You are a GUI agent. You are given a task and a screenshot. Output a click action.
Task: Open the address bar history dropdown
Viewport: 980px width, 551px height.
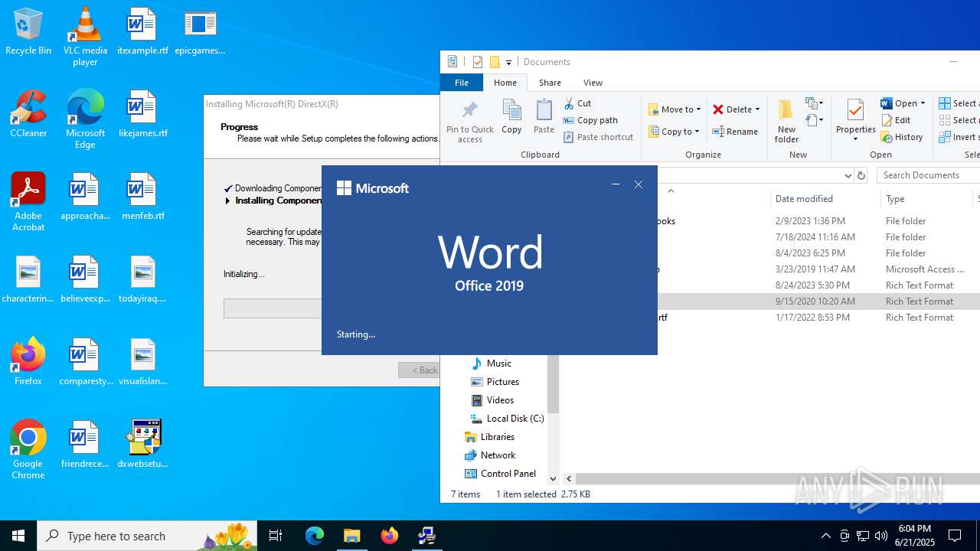[848, 175]
